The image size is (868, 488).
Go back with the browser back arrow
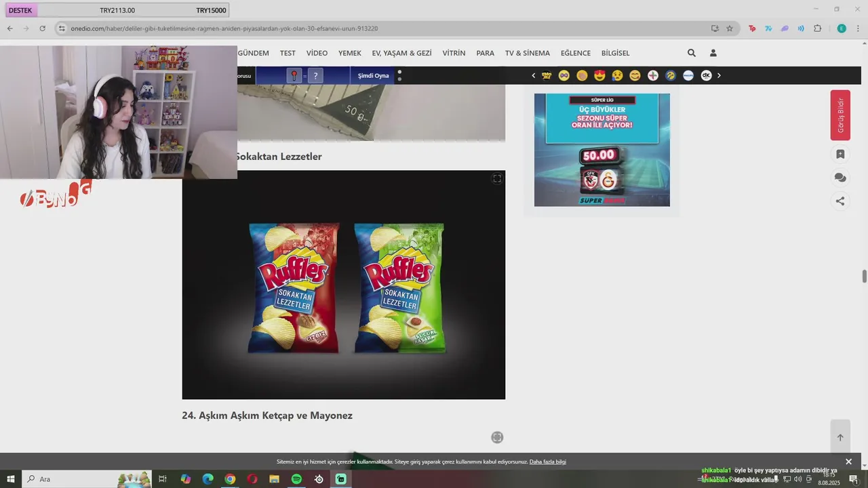click(9, 28)
